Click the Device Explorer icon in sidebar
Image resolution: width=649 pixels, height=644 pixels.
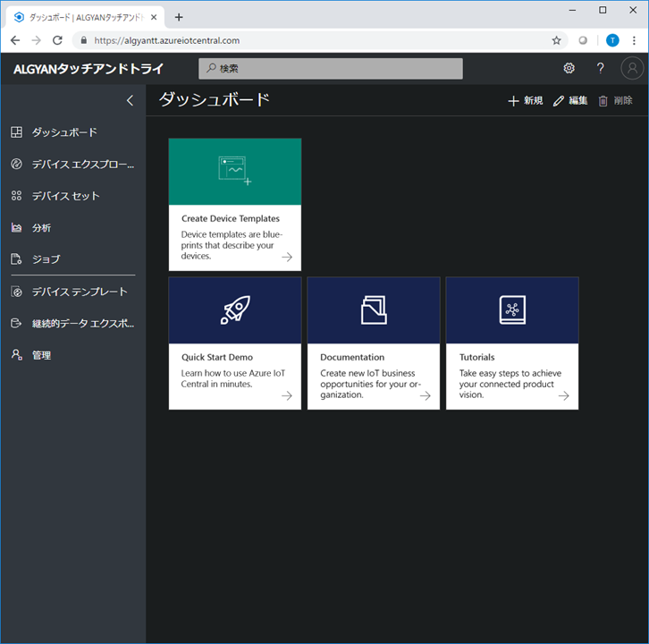click(17, 164)
